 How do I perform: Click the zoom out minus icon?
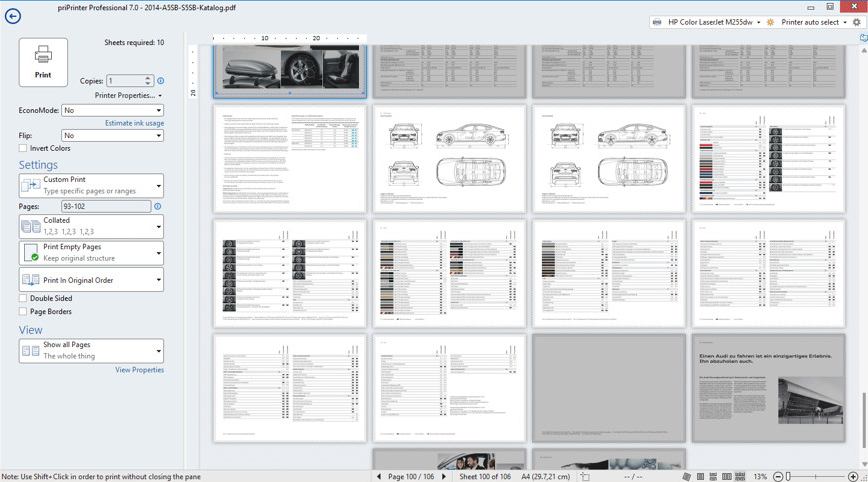click(777, 477)
